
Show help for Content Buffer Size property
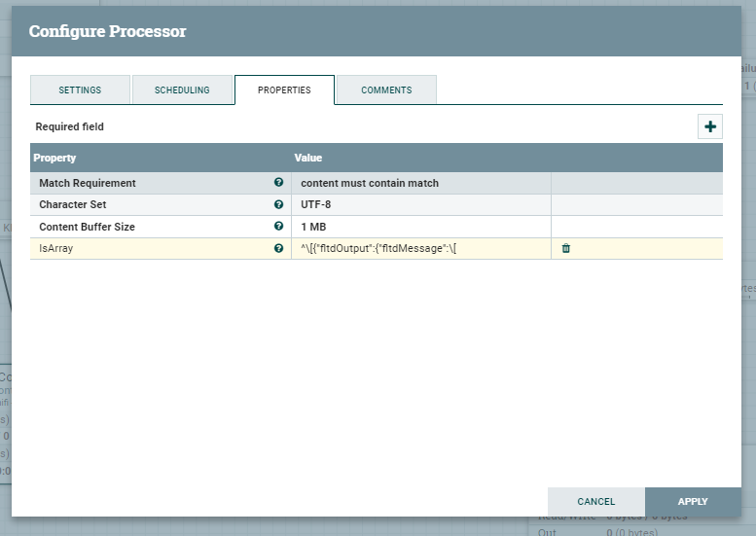[x=278, y=227]
